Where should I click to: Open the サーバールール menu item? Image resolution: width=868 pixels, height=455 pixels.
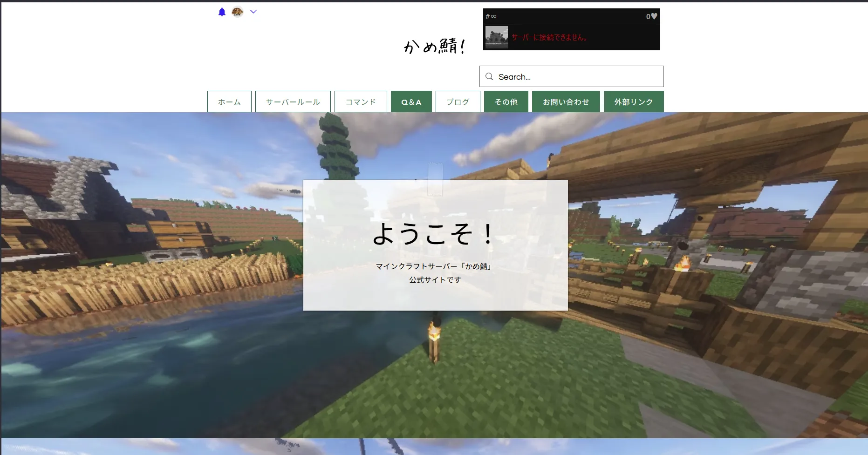293,102
